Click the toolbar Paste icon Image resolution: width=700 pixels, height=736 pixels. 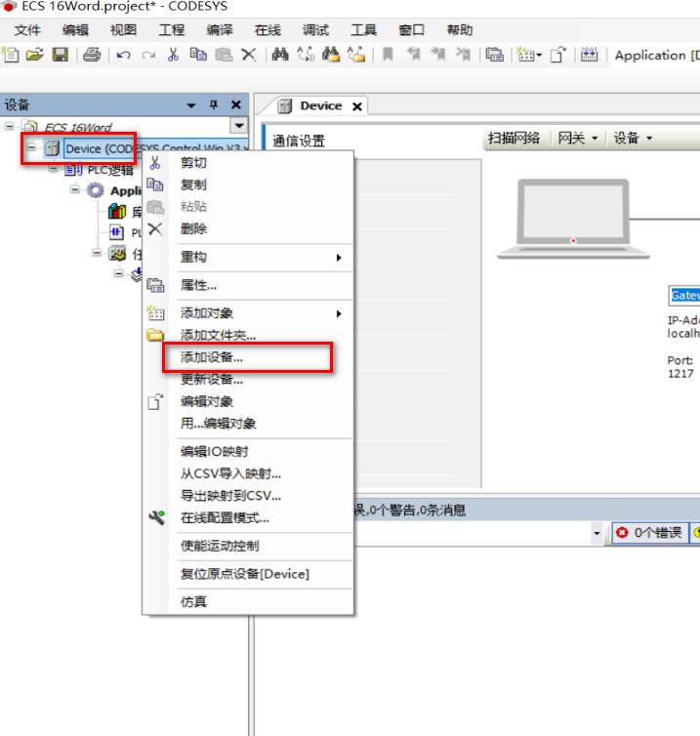(224, 55)
